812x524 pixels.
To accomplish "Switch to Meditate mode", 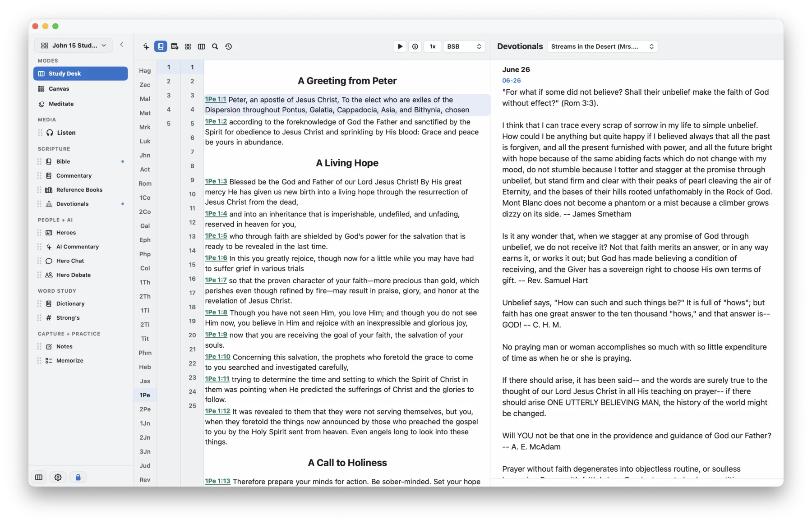I will (81, 104).
